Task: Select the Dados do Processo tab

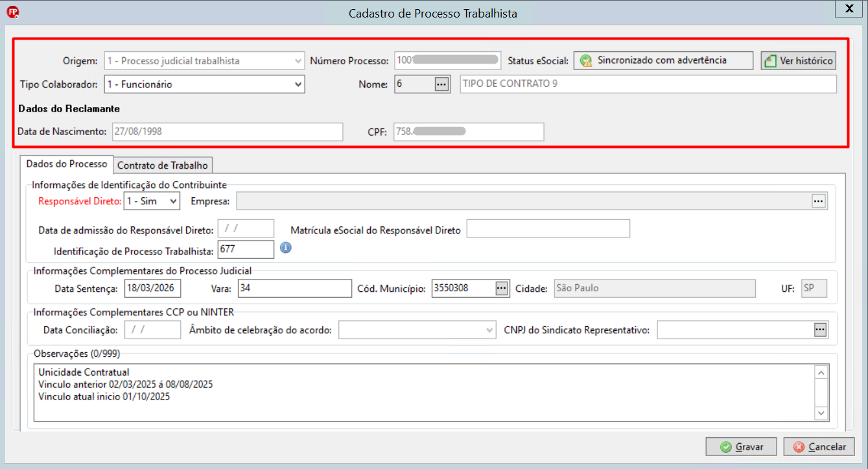Action: pos(67,164)
